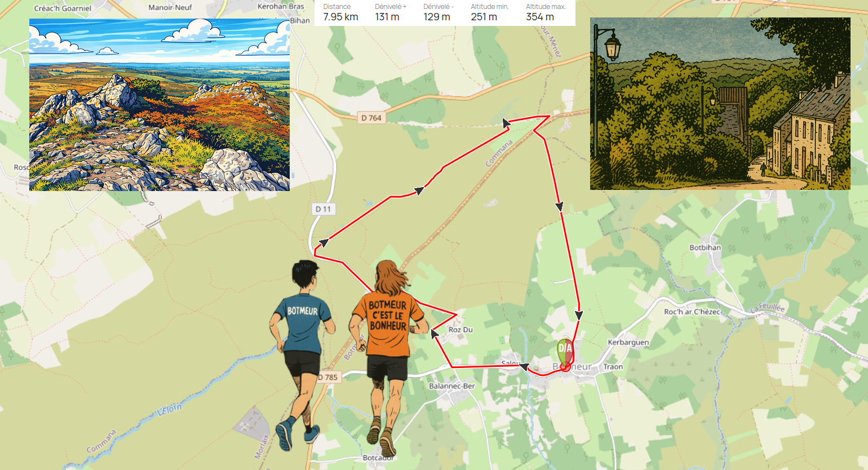The image size is (868, 470).
Task: Open the rocky moorland landscape illustration
Action: pos(160,105)
